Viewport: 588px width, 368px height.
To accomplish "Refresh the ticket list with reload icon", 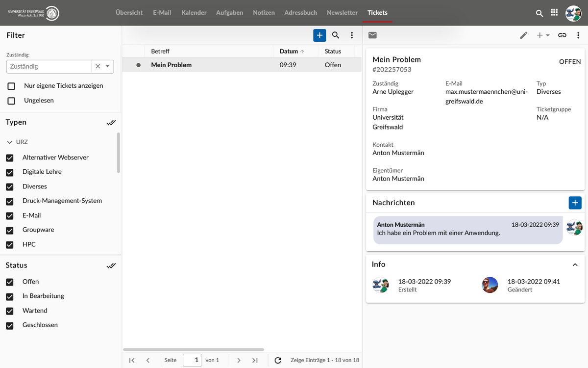I will [x=278, y=360].
